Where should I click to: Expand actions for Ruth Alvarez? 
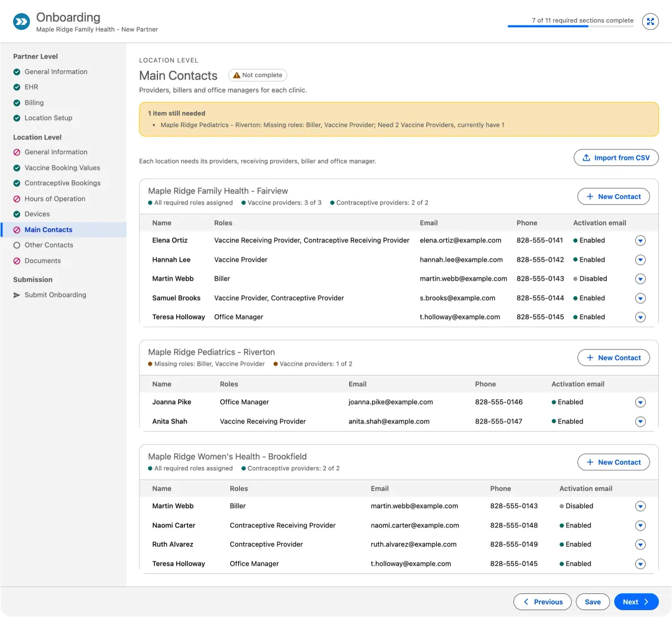[x=640, y=545]
